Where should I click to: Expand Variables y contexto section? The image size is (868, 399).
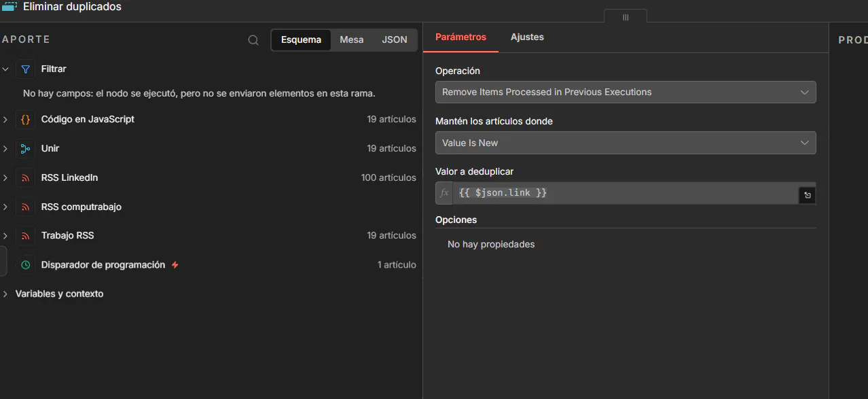[5, 294]
